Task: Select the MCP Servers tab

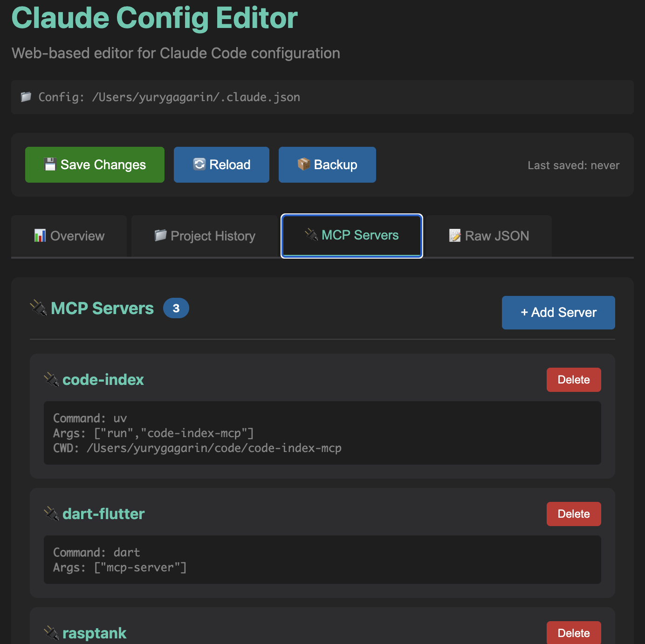Action: (351, 236)
